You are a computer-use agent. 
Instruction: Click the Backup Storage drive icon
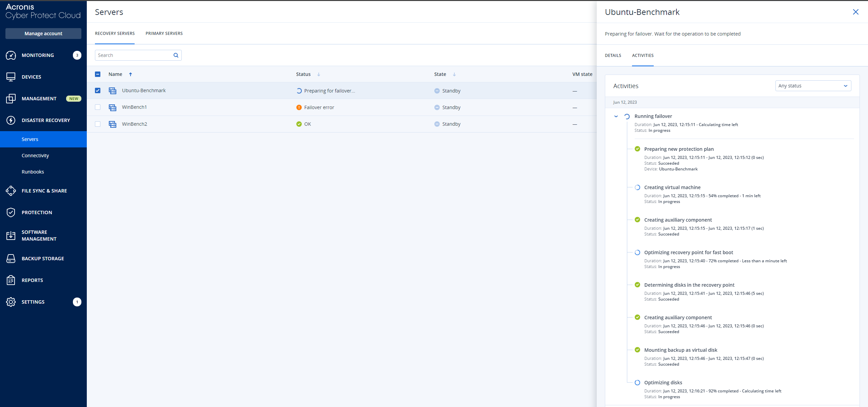(x=11, y=259)
